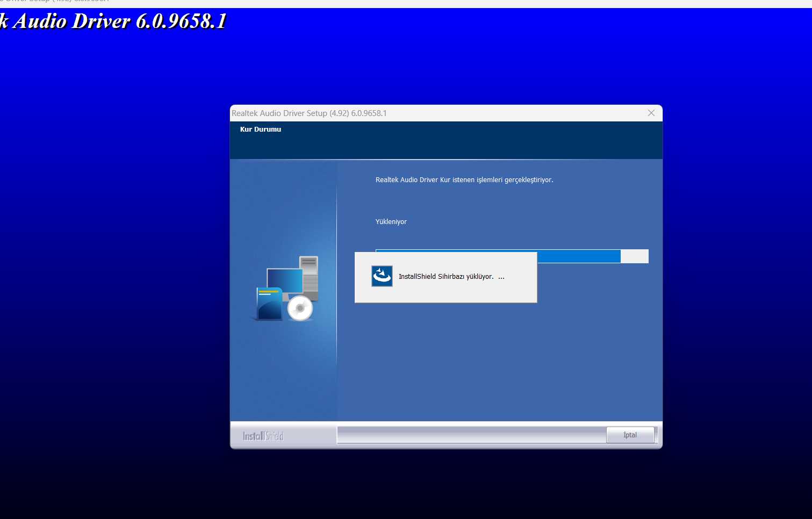The height and width of the screenshot is (519, 812).
Task: Click the "Yükleniyor" status text
Action: (x=391, y=222)
